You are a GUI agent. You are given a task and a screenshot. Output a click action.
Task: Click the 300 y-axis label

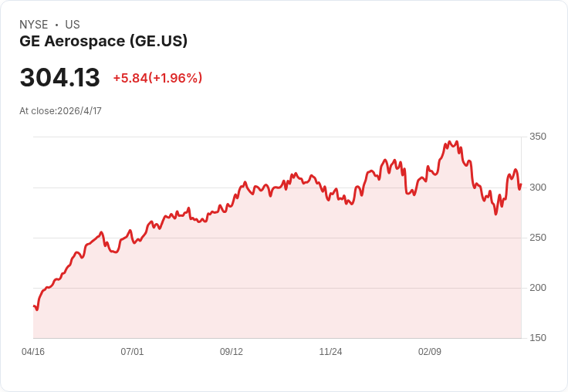click(538, 188)
